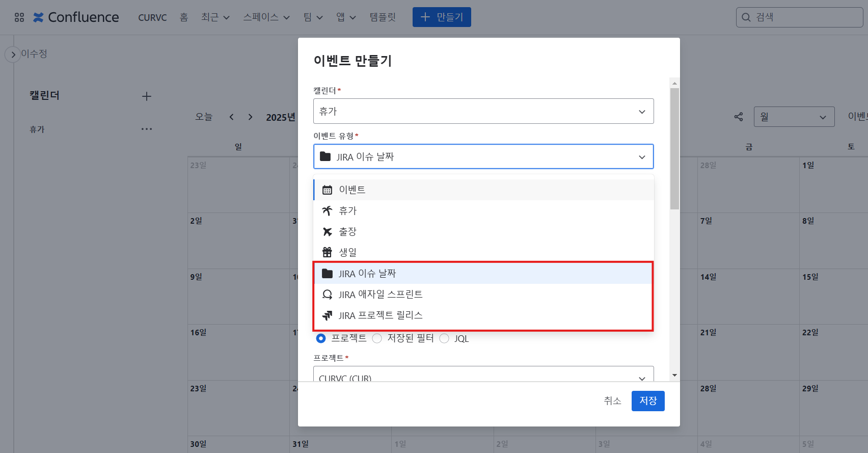Click the calendar share icon
Image resolution: width=868 pixels, height=453 pixels.
[739, 117]
